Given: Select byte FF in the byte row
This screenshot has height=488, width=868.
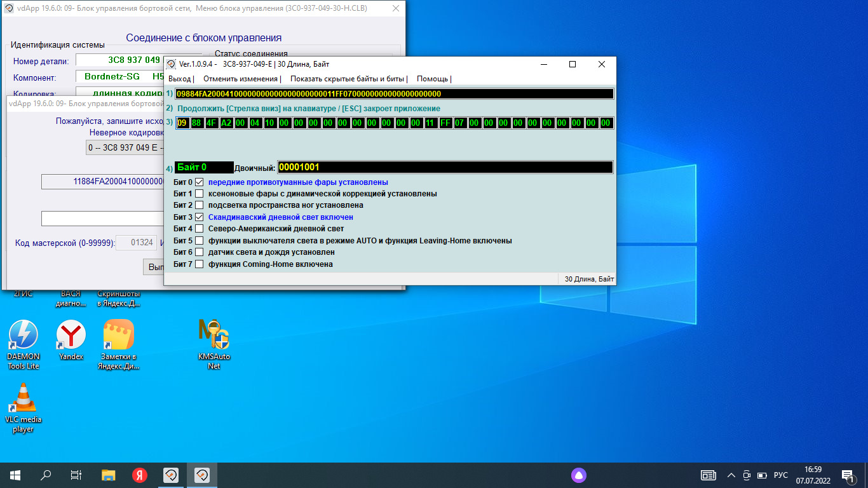Looking at the screenshot, I should pos(445,123).
